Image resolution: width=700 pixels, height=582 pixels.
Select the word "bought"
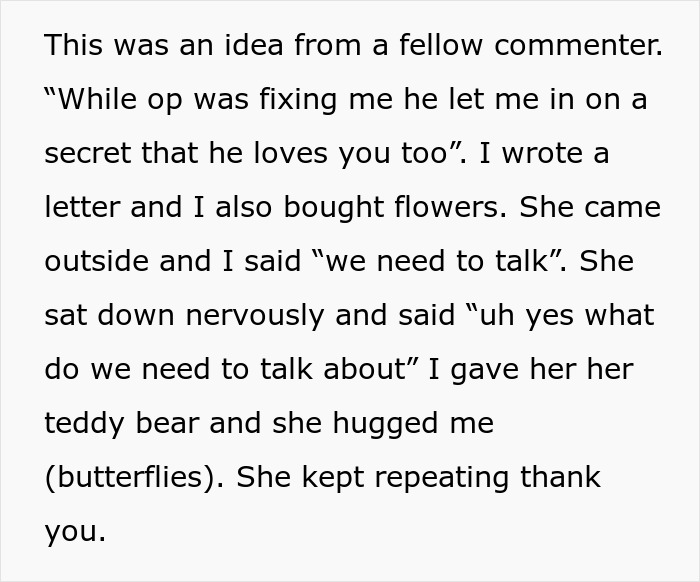click(x=315, y=208)
